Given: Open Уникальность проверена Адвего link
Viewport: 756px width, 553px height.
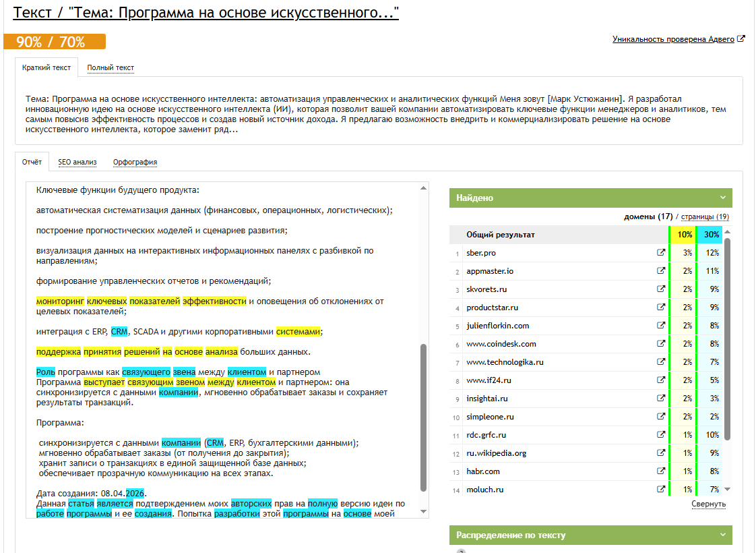Looking at the screenshot, I should pos(673,39).
